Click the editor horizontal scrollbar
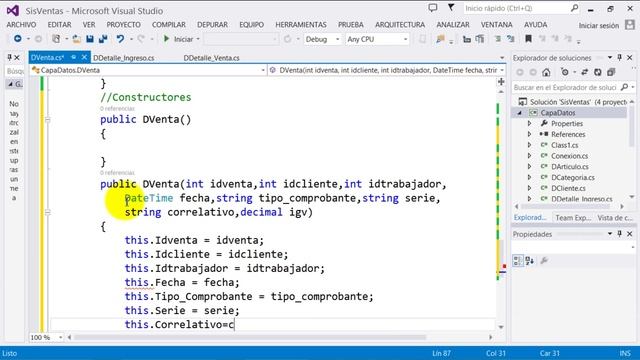640x360 pixels. 250,338
